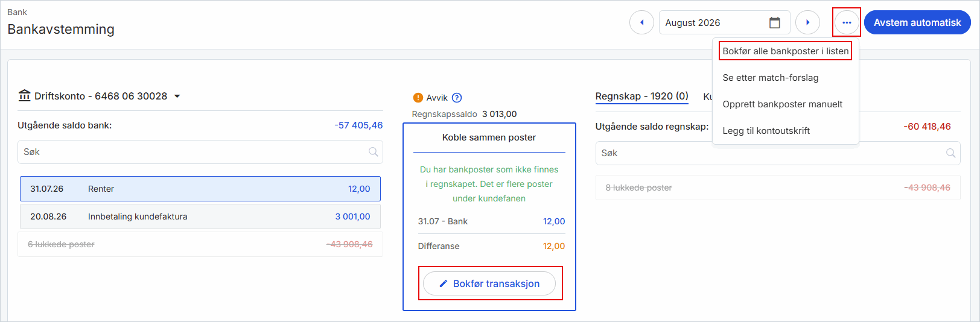Open the three-dots more options menu

(x=847, y=23)
